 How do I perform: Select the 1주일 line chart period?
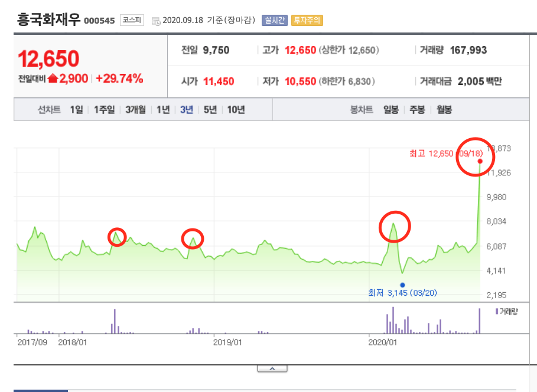point(104,110)
